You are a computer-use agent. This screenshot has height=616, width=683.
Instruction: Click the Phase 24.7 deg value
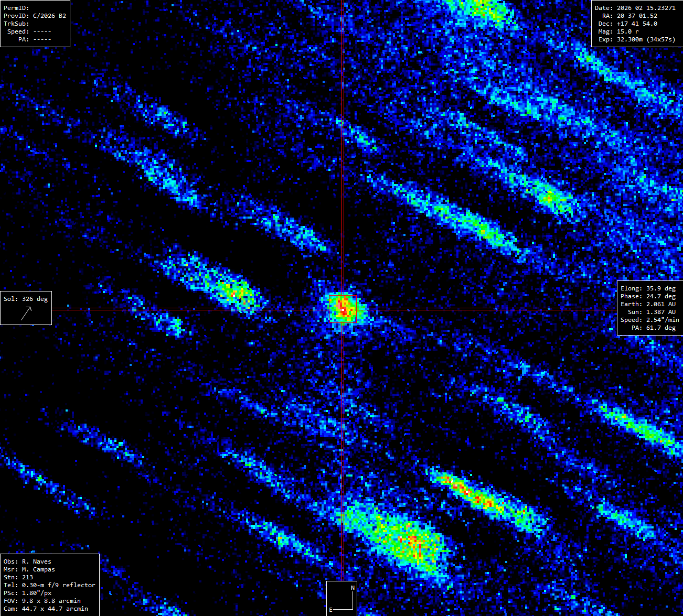[x=648, y=296]
